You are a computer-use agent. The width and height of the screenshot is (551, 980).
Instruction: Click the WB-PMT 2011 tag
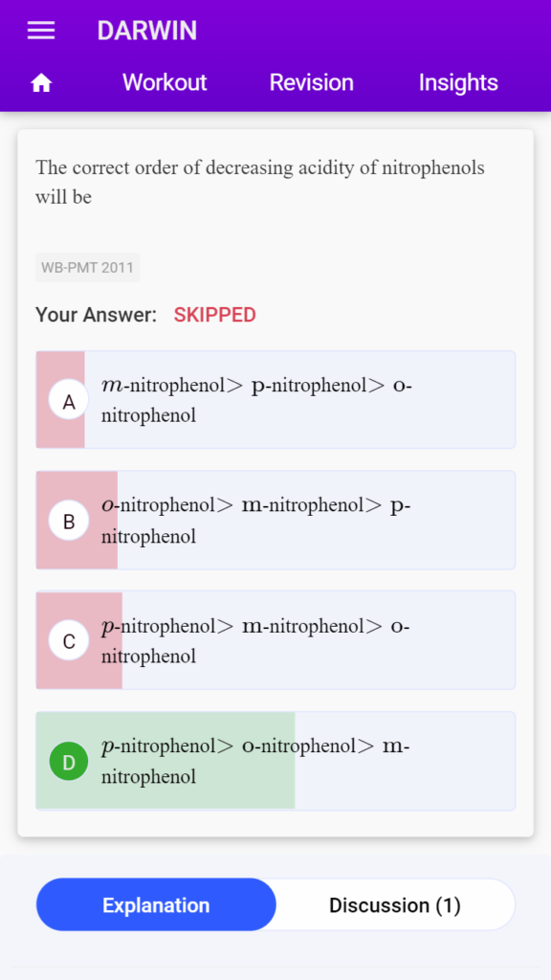pos(87,268)
